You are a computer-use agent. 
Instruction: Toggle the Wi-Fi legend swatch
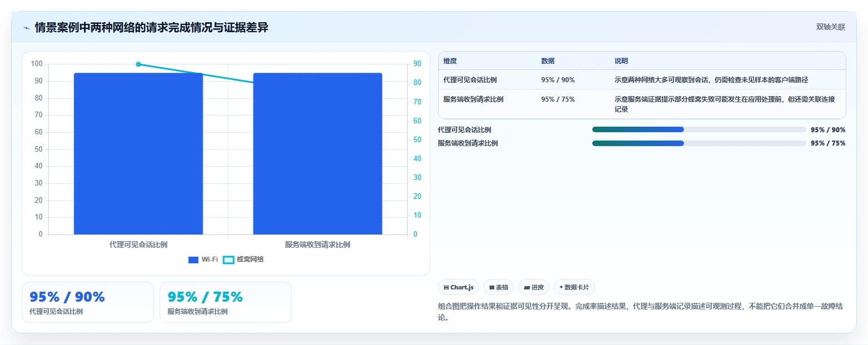click(194, 259)
